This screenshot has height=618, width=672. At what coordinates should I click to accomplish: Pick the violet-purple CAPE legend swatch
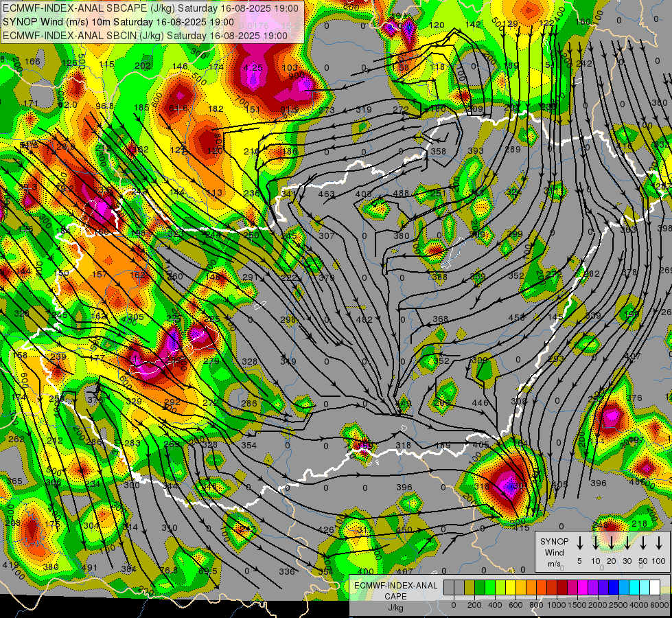click(593, 587)
